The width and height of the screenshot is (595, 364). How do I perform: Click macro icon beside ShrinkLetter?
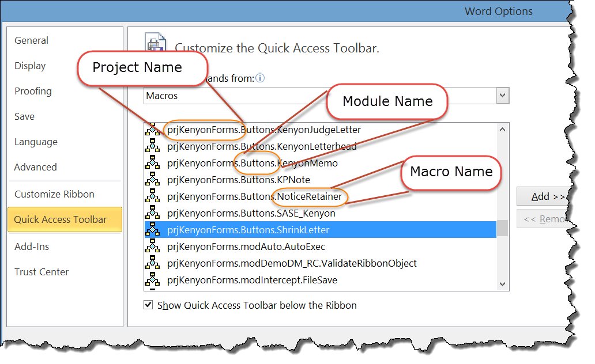click(153, 229)
